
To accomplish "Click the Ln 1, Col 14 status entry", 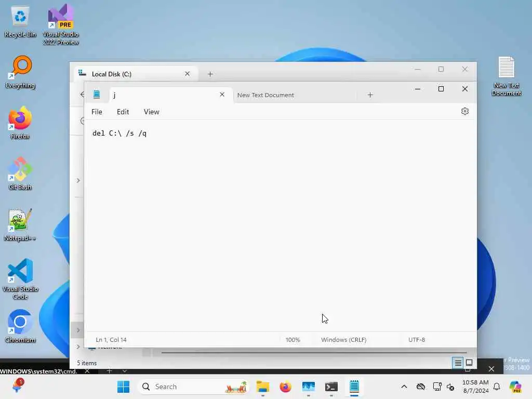I will tap(111, 340).
